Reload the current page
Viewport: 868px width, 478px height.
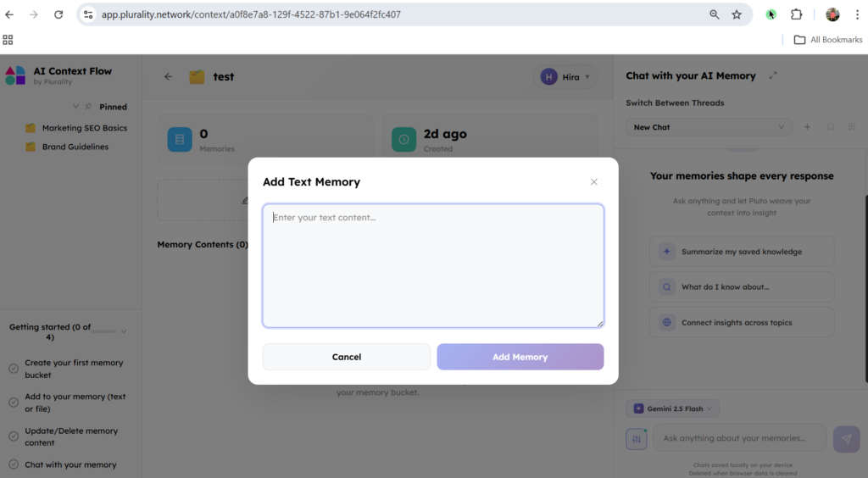pyautogui.click(x=58, y=14)
